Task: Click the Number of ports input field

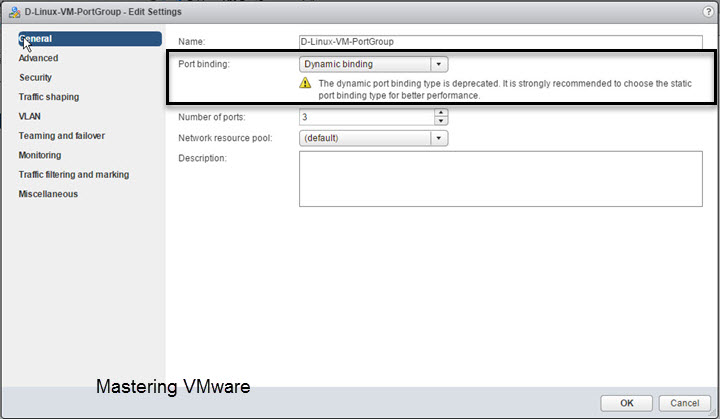Action: coord(366,117)
